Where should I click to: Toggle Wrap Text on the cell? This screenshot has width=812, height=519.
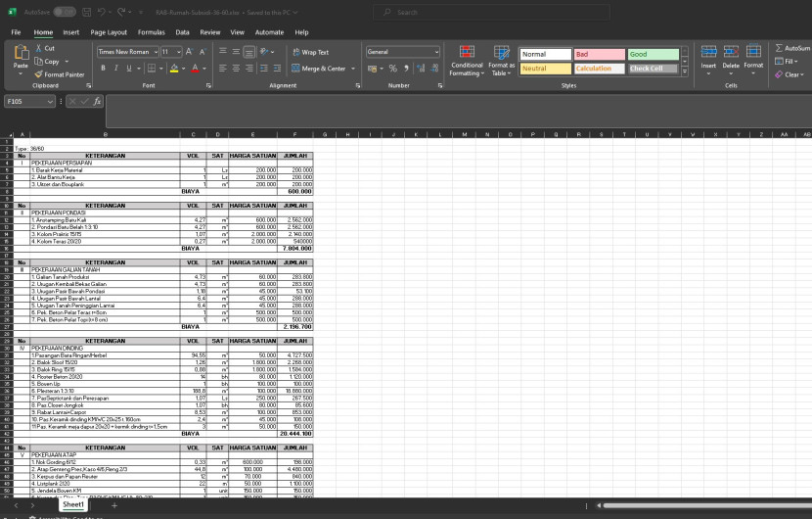310,52
